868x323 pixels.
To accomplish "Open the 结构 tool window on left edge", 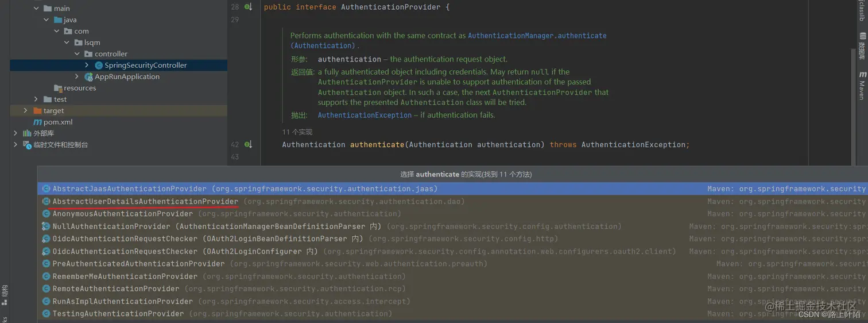I will (5, 294).
